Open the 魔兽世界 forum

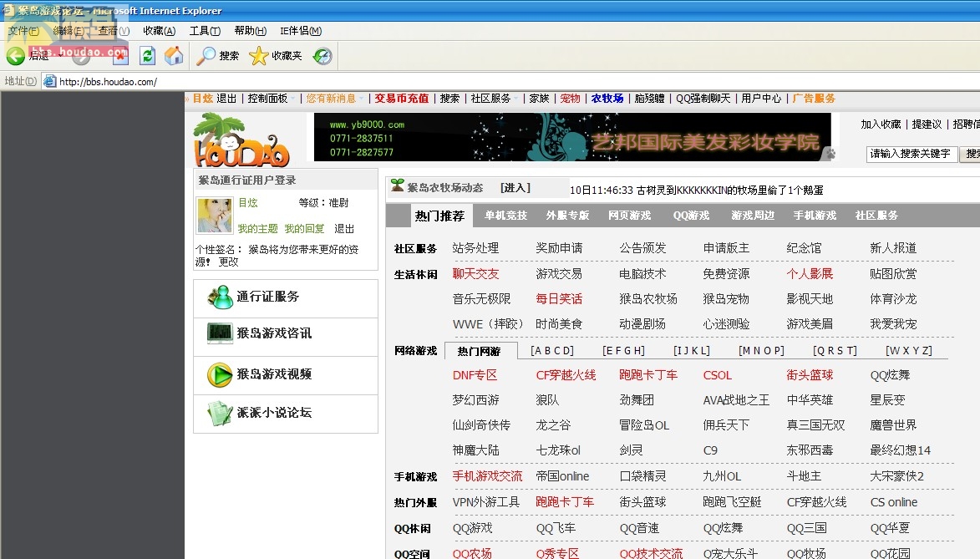tap(893, 425)
